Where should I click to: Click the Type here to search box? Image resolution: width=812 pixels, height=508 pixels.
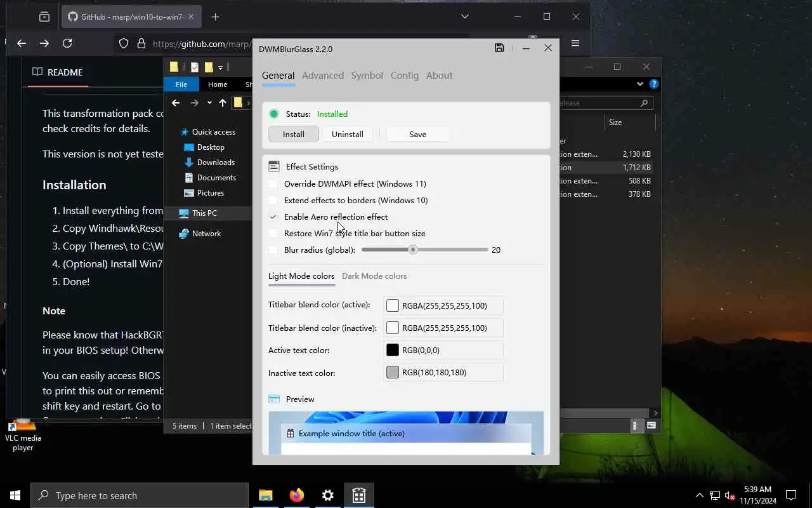[140, 495]
